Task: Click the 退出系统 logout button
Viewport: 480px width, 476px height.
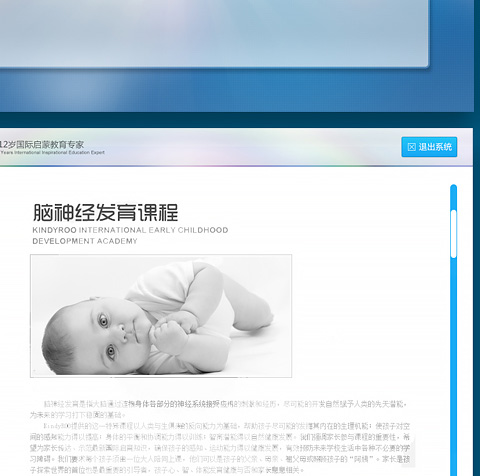Action: 429,147
